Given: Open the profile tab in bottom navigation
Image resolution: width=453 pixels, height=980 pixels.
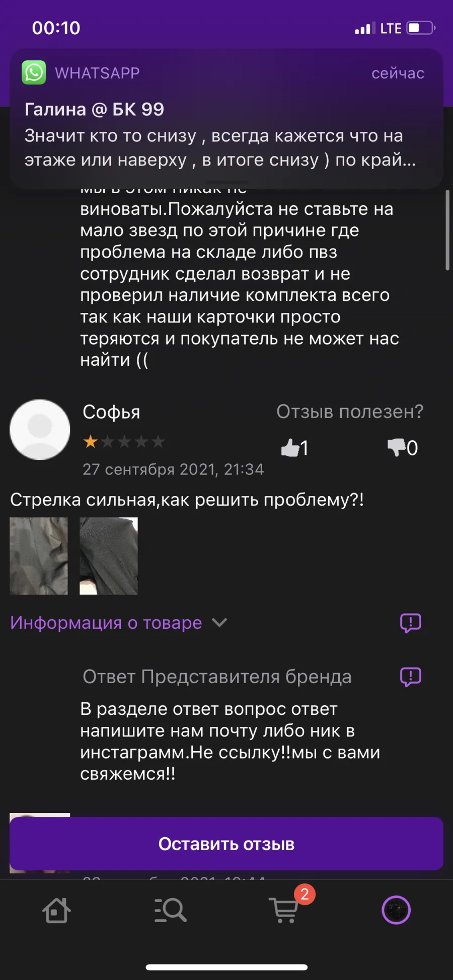Looking at the screenshot, I should [x=396, y=910].
